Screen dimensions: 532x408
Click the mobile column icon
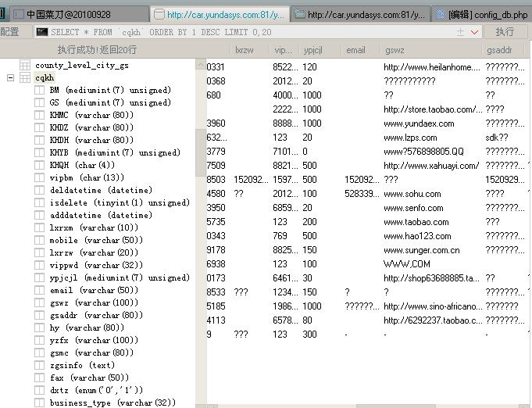[x=39, y=240]
